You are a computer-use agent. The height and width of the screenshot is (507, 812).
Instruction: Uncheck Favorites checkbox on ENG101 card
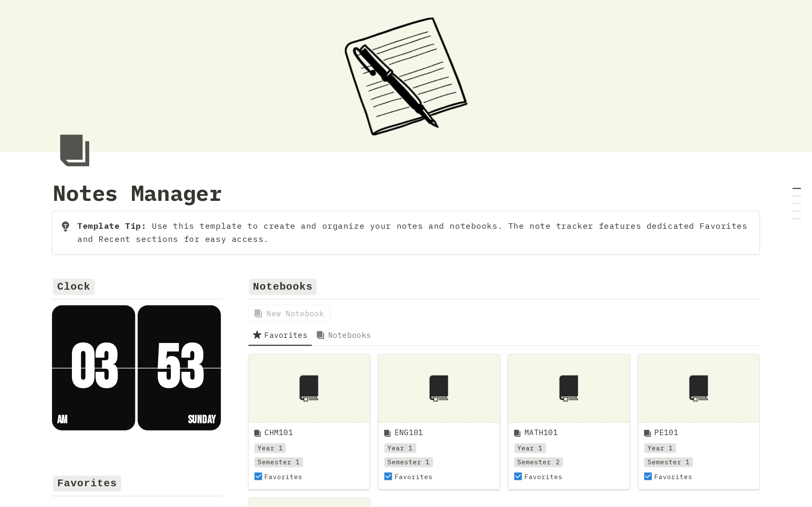coord(388,477)
